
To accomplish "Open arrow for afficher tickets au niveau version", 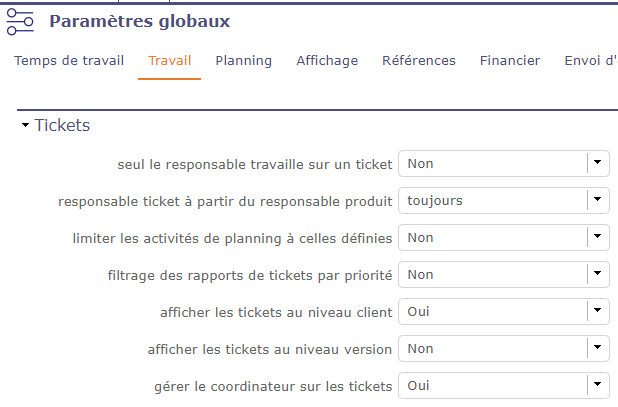I will pyautogui.click(x=597, y=348).
